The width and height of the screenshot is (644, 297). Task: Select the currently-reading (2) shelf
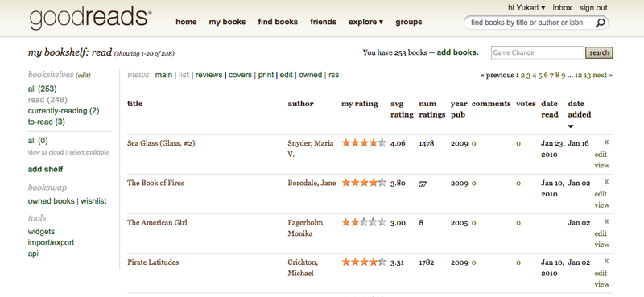click(x=64, y=110)
